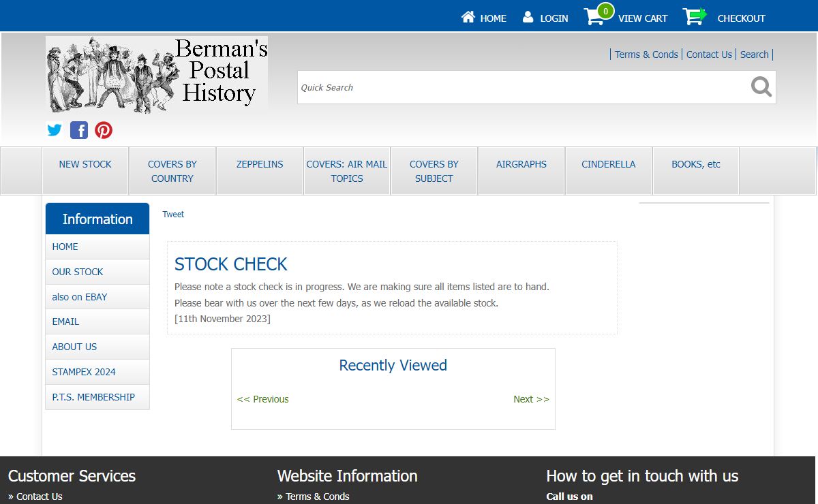Open VIEW CART in top bar
This screenshot has width=818, height=504.
[643, 18]
